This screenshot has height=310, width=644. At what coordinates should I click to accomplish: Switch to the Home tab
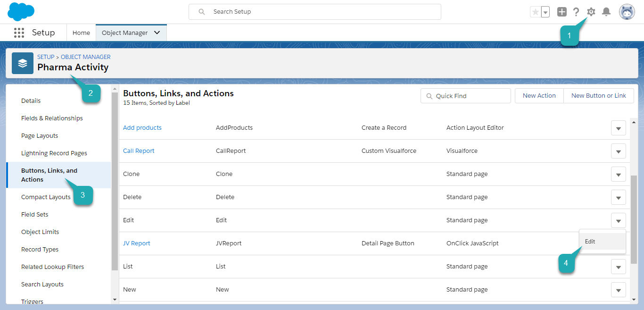click(81, 33)
